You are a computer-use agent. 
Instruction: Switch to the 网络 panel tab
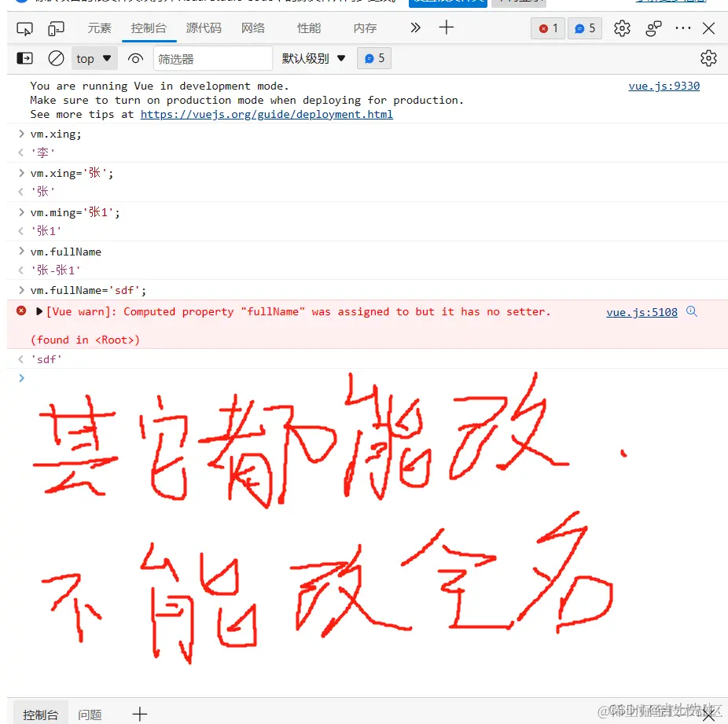[x=252, y=28]
